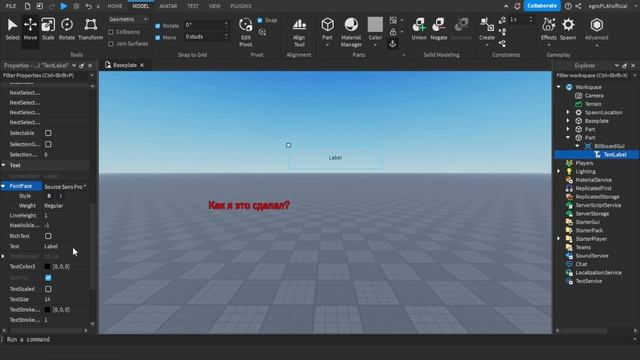Switch to the TEST ribbon tab
The image size is (640, 360).
coord(193,6)
